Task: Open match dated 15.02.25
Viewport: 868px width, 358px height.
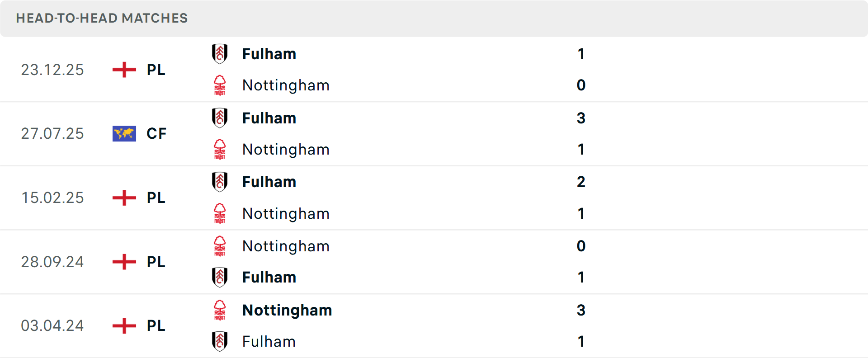Action: [52, 198]
